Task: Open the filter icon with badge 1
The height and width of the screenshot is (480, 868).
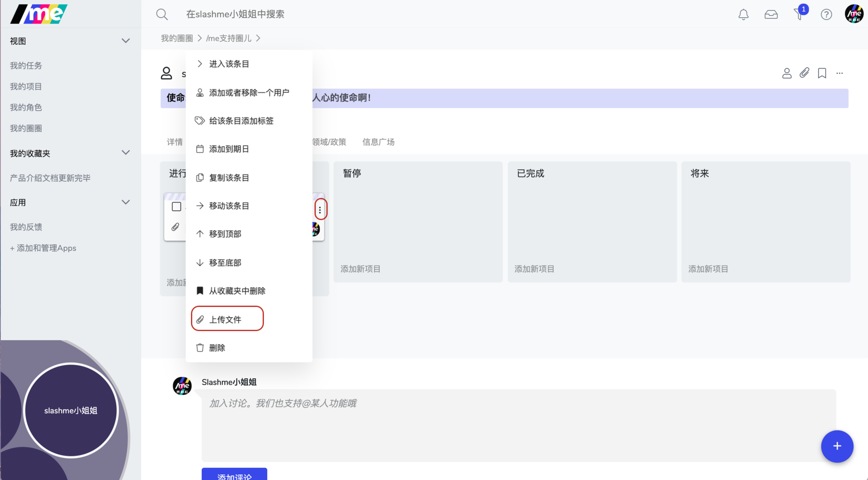Action: (x=799, y=14)
